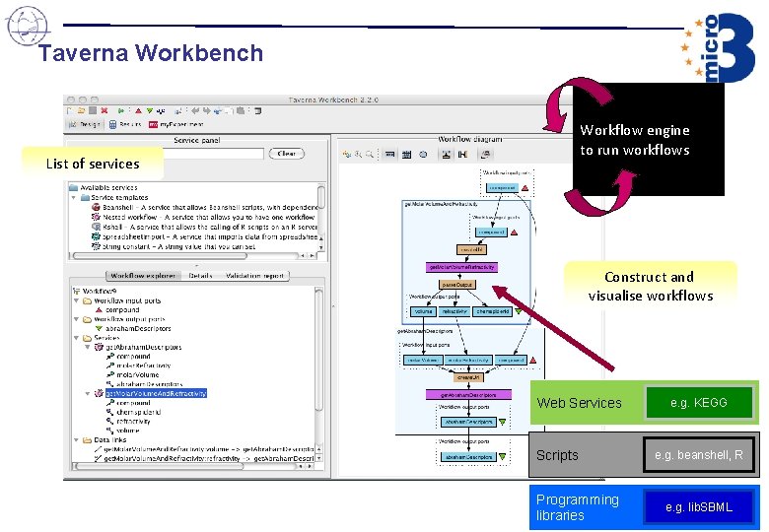
Task: Click the Redo arrow in the main toolbar
Action: click(x=206, y=111)
